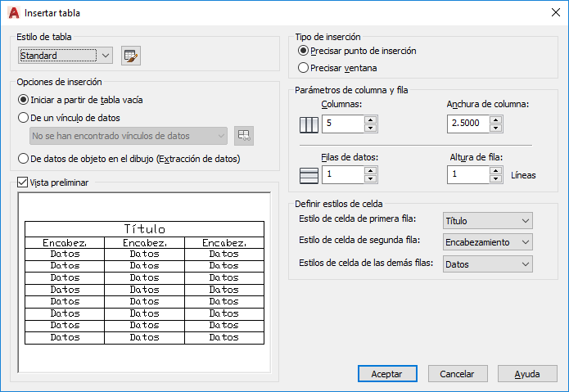Open the Título first row style dropdown
The height and width of the screenshot is (392, 569).
[x=488, y=221]
